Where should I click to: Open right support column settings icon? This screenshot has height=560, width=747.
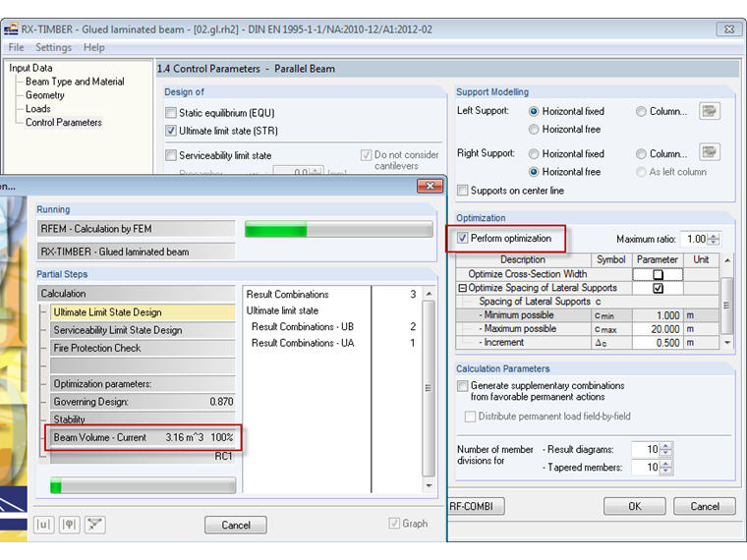[710, 152]
